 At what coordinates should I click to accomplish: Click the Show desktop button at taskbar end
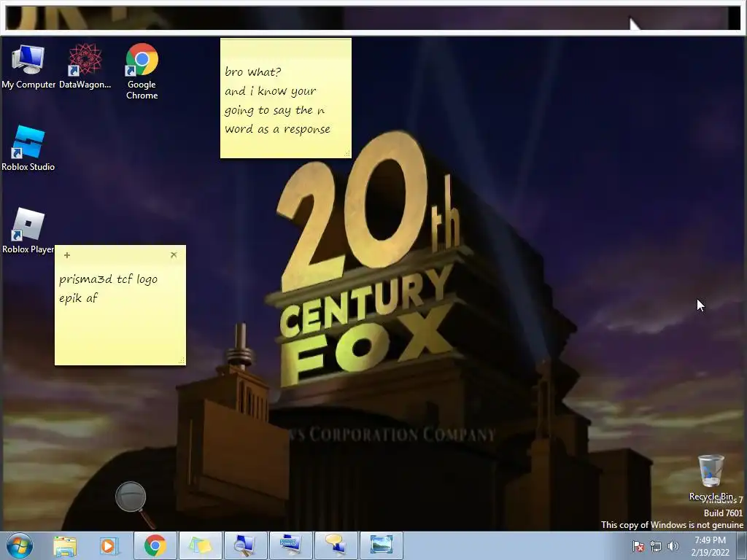pos(742,546)
